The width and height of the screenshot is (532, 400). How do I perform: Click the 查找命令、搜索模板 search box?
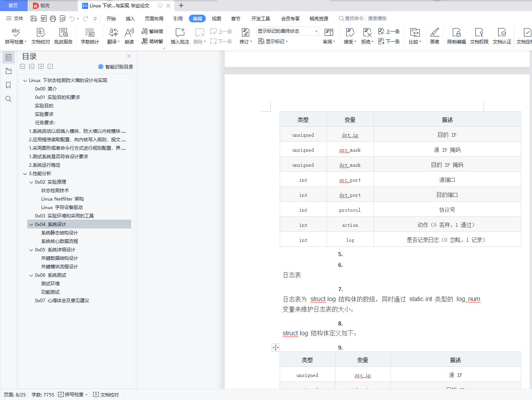click(363, 18)
